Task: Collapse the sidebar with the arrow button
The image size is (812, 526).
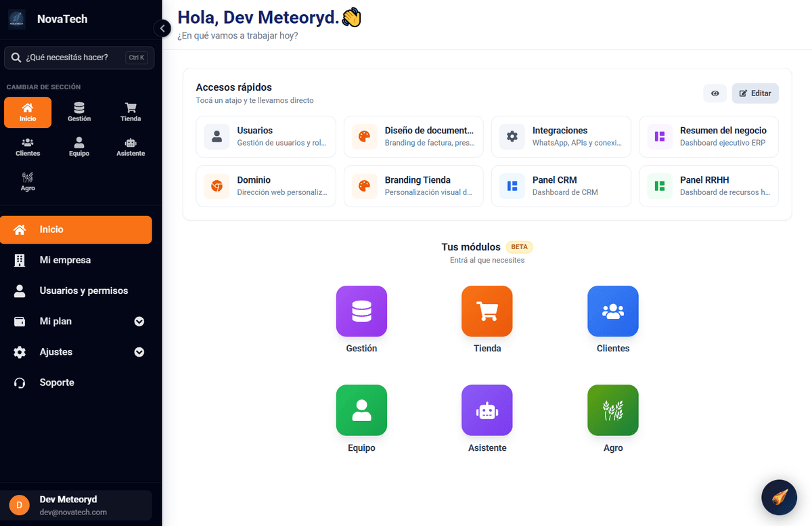Action: (162, 28)
